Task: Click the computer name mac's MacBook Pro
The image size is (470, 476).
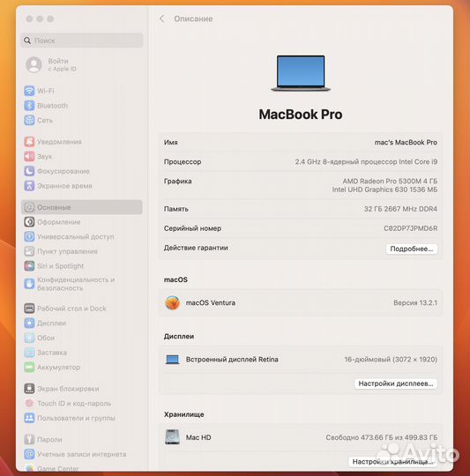Action: 406,143
